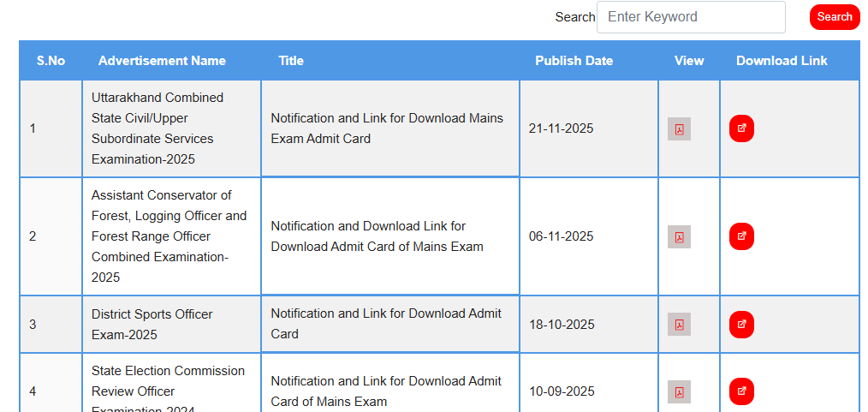Image resolution: width=868 pixels, height=412 pixels.
Task: Click the Uttarakhand Combined State Civil advertisement name
Action: point(158,128)
